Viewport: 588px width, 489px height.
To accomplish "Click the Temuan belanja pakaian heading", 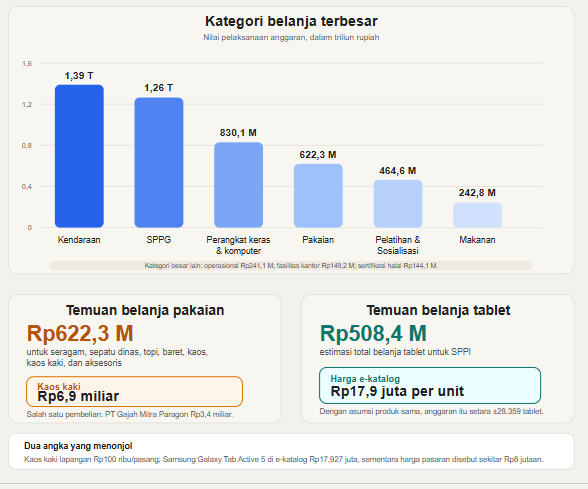I will point(145,310).
